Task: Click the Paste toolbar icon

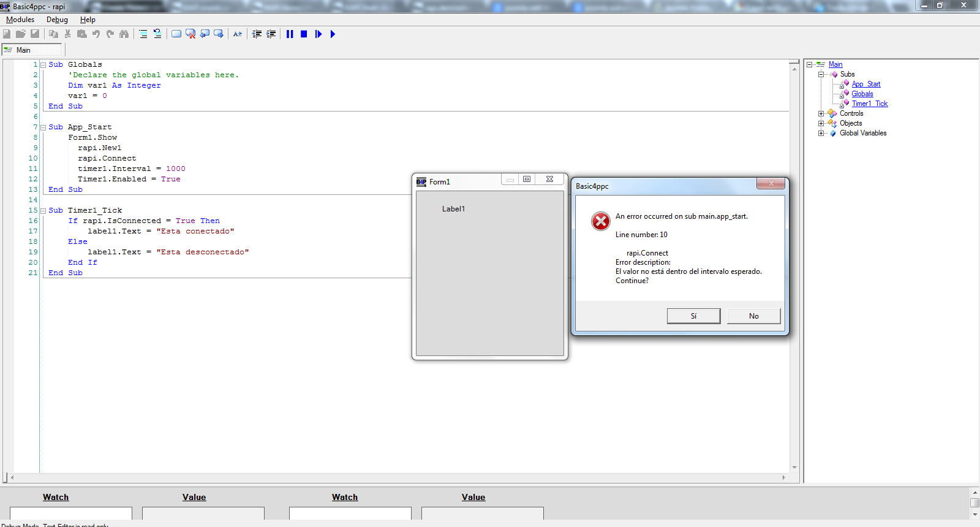Action: (81, 34)
